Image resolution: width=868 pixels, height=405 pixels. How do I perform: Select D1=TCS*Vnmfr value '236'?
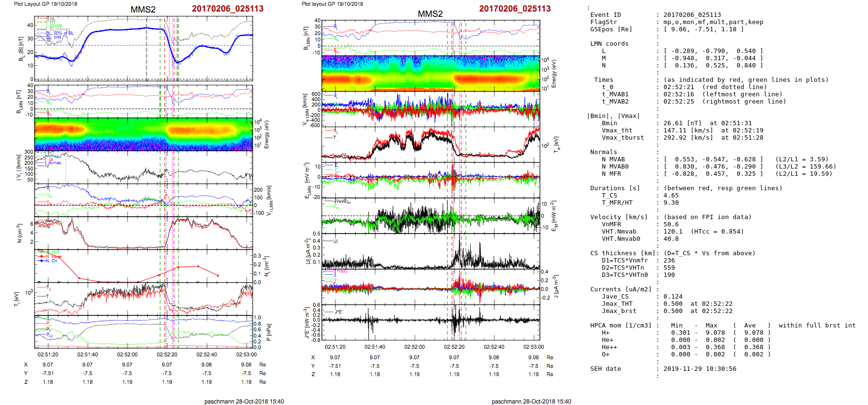tap(669, 261)
